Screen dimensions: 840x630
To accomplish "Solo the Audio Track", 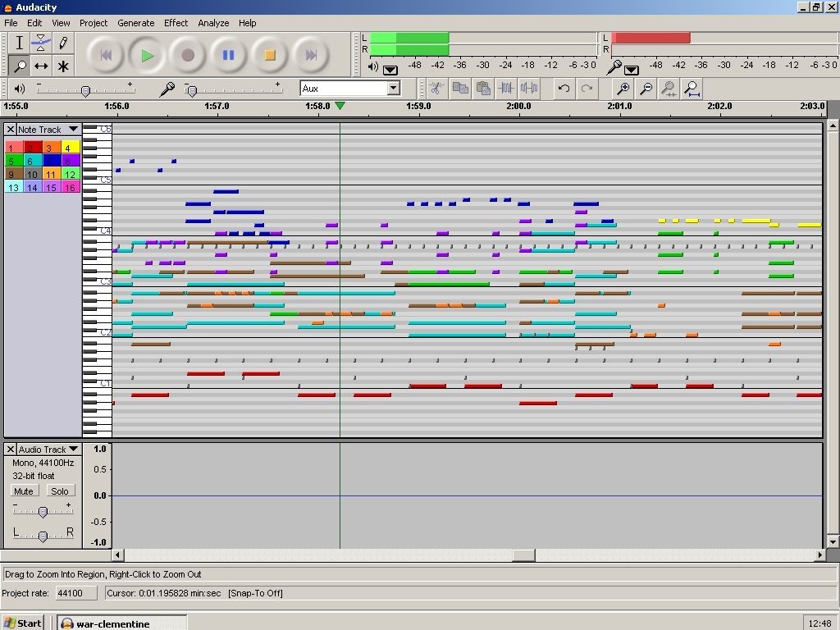I will point(59,491).
